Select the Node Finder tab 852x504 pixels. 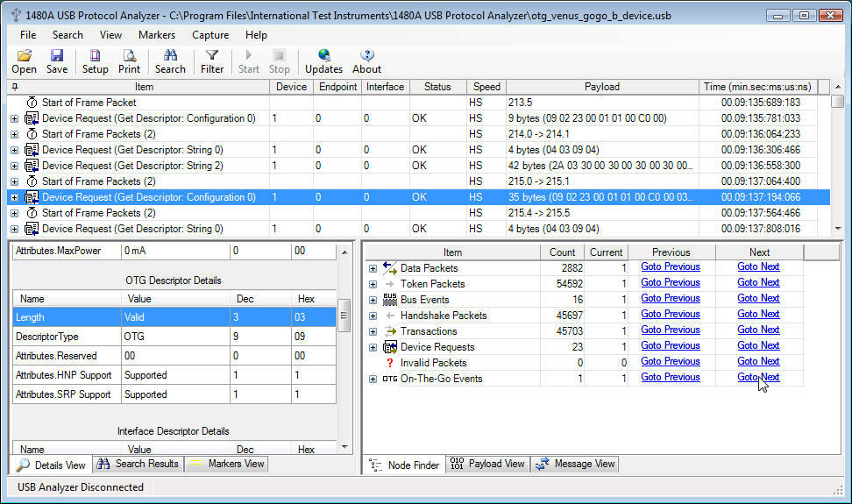404,465
